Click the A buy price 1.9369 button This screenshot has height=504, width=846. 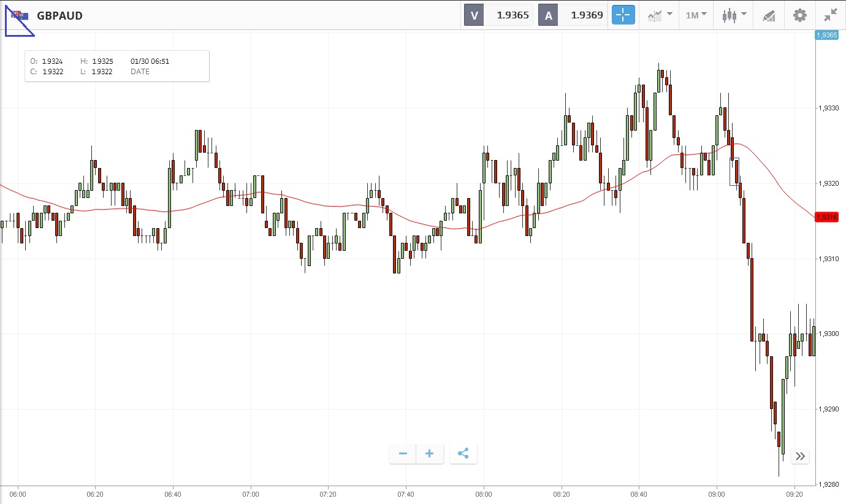[573, 15]
